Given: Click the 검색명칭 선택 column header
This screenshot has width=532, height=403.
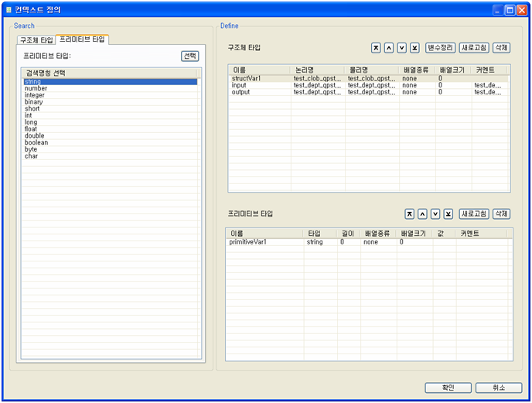Looking at the screenshot, I should point(109,73).
